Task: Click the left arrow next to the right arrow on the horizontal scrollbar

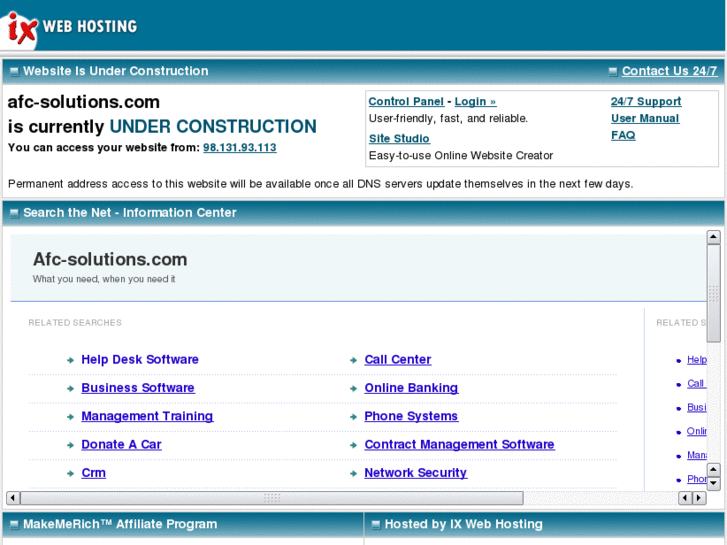Action: coord(685,498)
